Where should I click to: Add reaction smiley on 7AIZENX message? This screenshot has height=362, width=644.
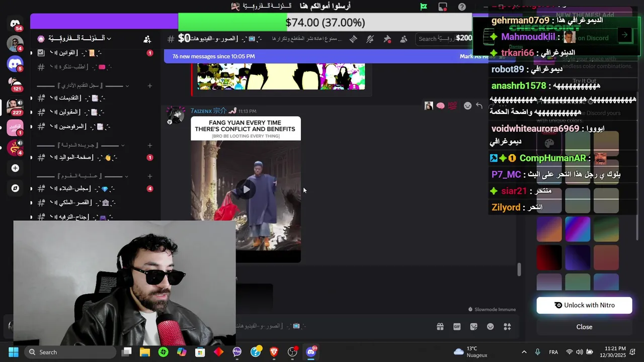pyautogui.click(x=467, y=106)
